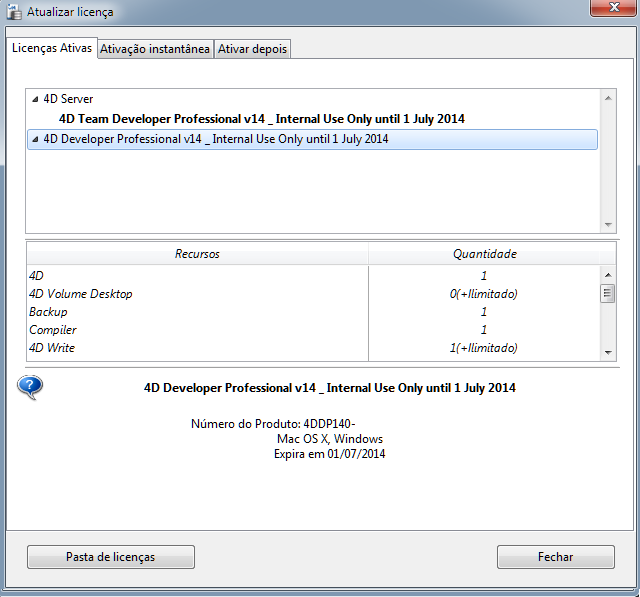The height and width of the screenshot is (597, 640).
Task: Click the blue question mark help icon
Action: tap(30, 387)
